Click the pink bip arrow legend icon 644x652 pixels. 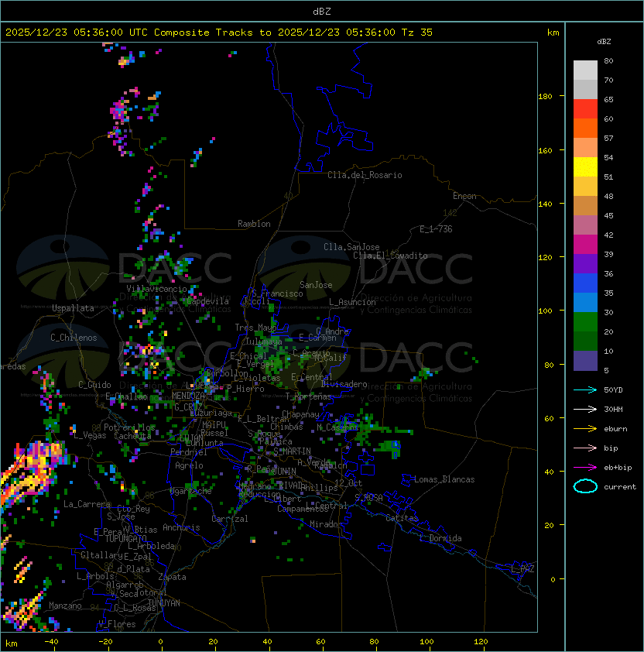pos(585,448)
